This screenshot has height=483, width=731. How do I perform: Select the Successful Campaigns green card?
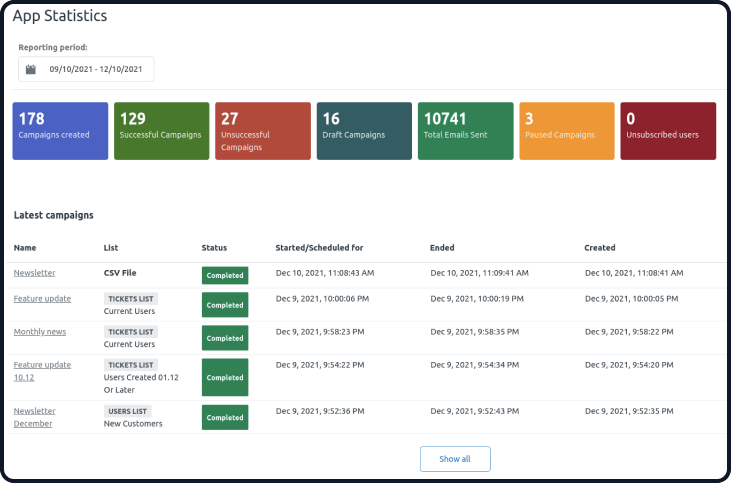162,131
